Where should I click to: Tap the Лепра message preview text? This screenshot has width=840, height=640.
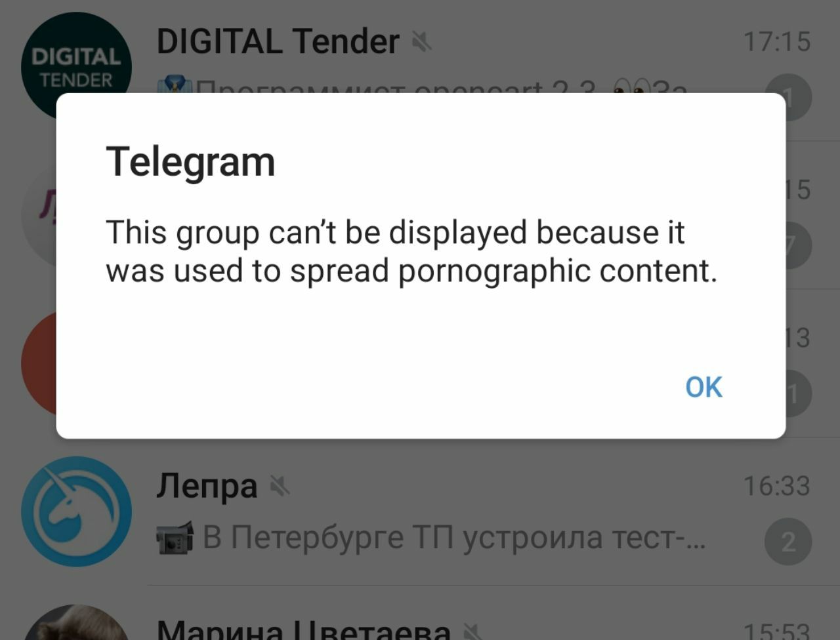tap(454, 538)
